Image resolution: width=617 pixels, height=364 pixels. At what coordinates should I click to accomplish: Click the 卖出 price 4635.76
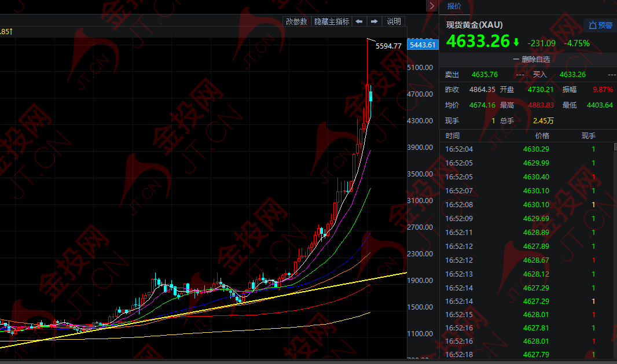484,75
